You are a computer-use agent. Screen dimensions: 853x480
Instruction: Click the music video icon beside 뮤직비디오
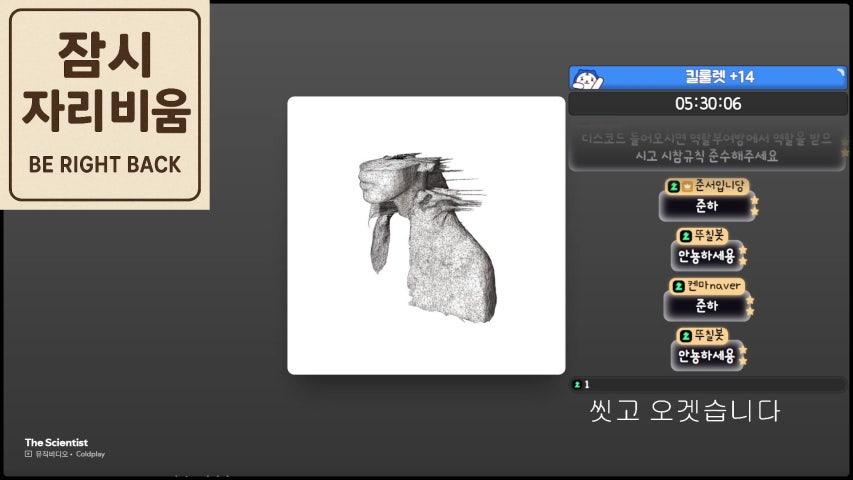pyautogui.click(x=28, y=454)
